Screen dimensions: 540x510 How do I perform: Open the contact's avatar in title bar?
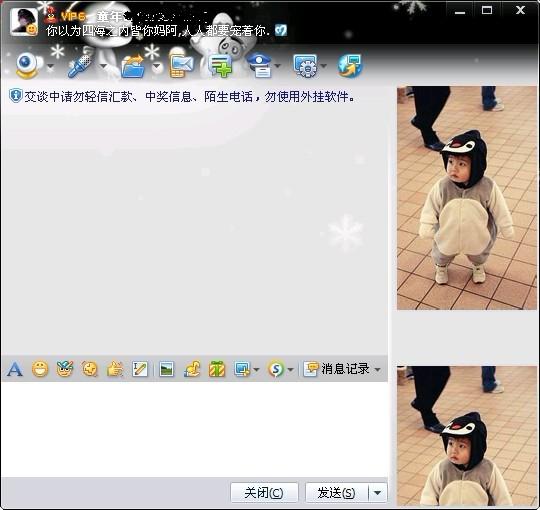pos(24,22)
